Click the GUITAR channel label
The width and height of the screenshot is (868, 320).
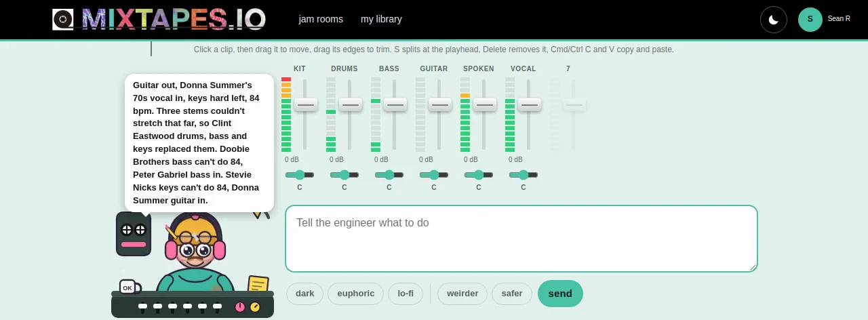coord(434,69)
